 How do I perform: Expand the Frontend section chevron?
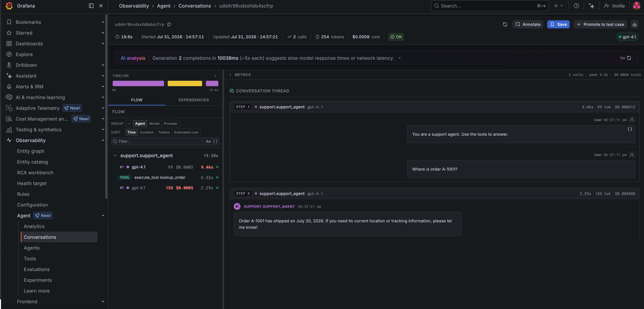tap(103, 301)
